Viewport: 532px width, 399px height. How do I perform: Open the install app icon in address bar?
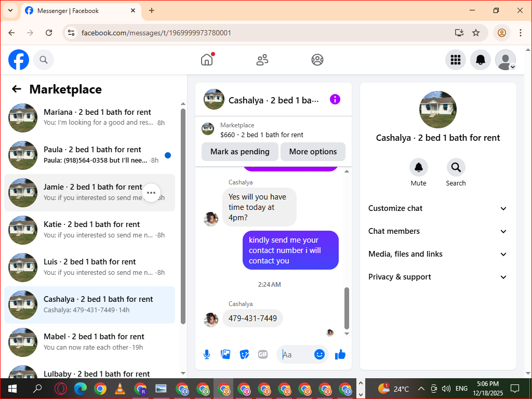pos(459,33)
